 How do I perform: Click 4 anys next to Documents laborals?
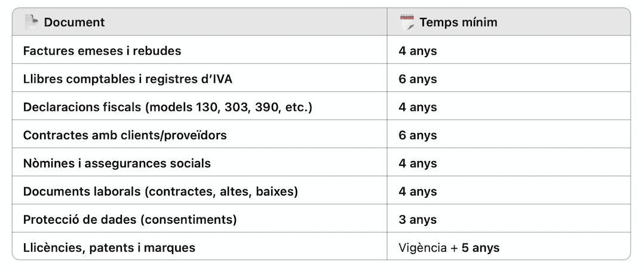[x=418, y=191]
